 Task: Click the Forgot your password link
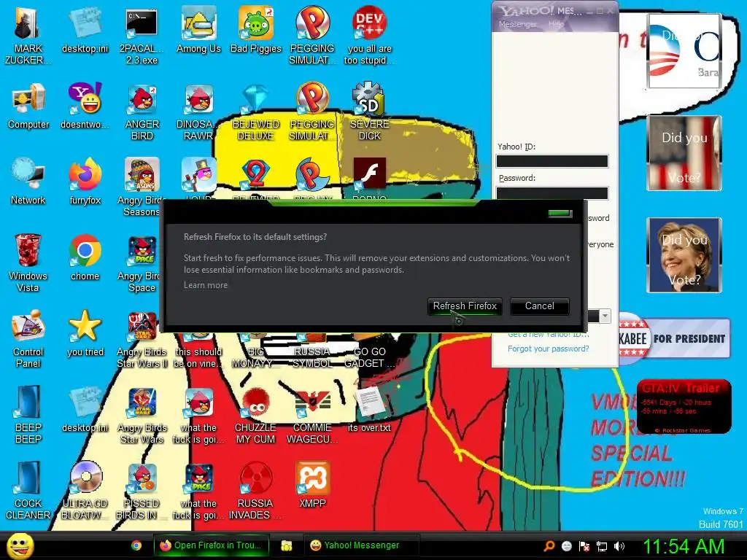548,349
